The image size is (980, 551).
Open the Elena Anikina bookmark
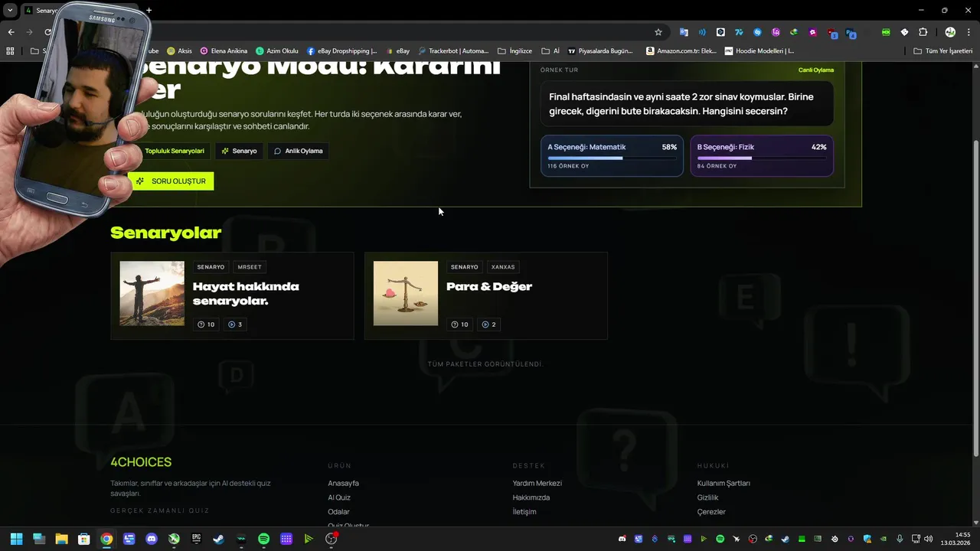[x=224, y=51]
